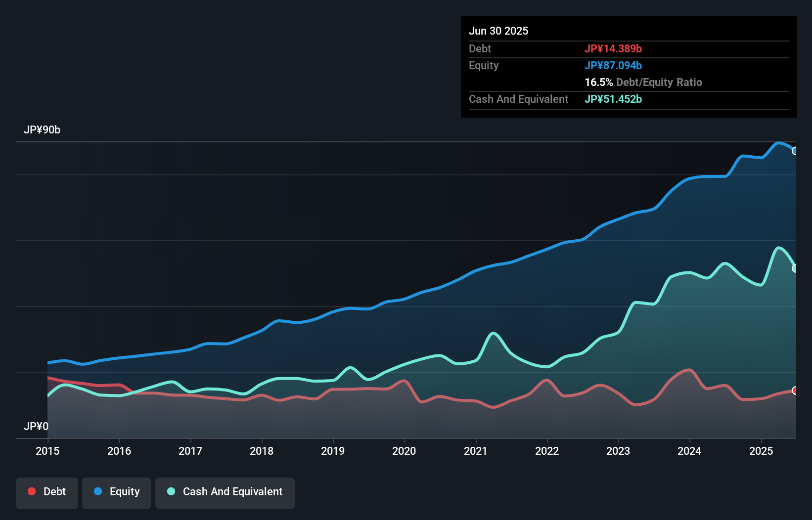812x520 pixels.
Task: Click the Debt value JP¥14.389b in the tooltip
Action: [x=613, y=48]
